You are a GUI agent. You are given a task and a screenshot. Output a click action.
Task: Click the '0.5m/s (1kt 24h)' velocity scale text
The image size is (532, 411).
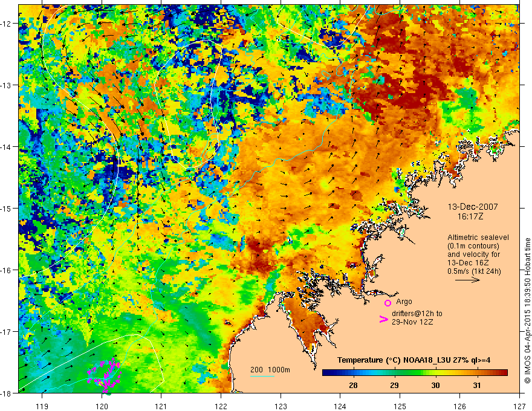tap(474, 271)
